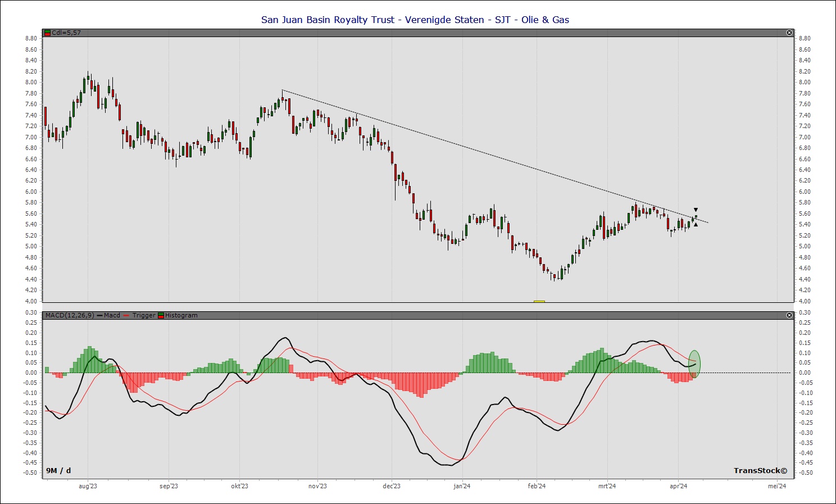
Task: Click the red Trigger line legend marker
Action: pos(126,315)
